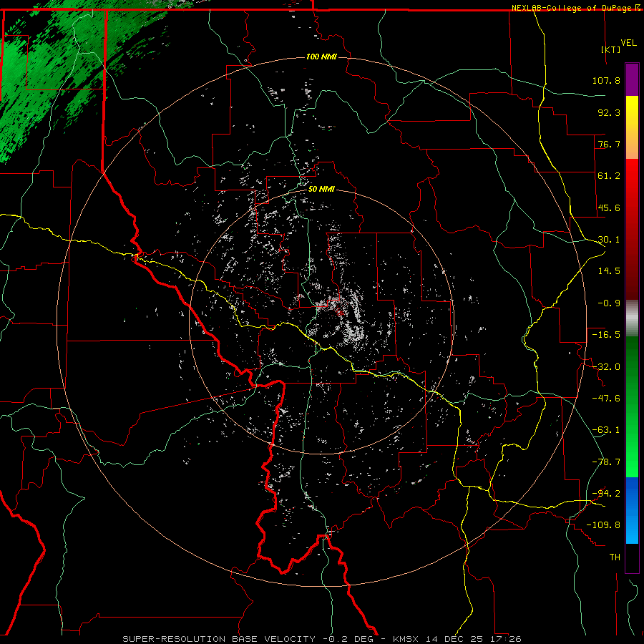Screen dimensions: 644x644
Task: Click the 76.7 velocity scale value
Action: click(x=609, y=144)
